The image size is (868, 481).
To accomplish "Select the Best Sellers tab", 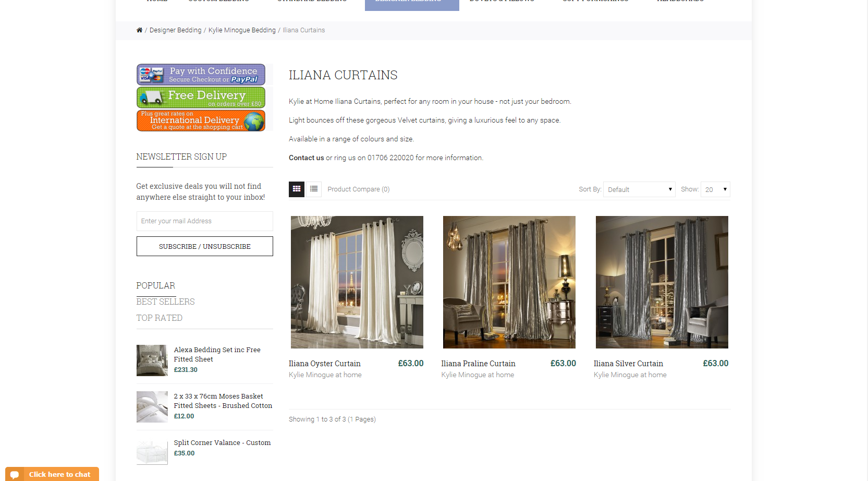I will tap(165, 302).
